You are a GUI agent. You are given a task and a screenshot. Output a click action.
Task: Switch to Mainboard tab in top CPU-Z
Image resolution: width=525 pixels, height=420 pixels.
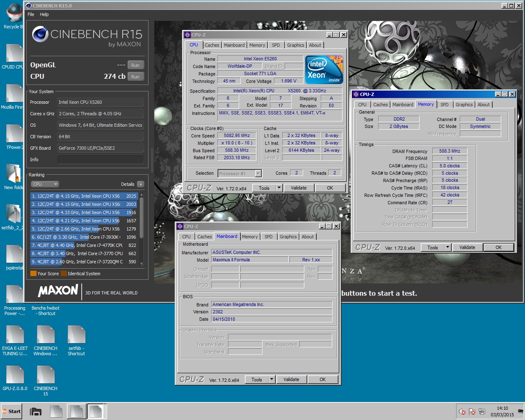point(234,45)
